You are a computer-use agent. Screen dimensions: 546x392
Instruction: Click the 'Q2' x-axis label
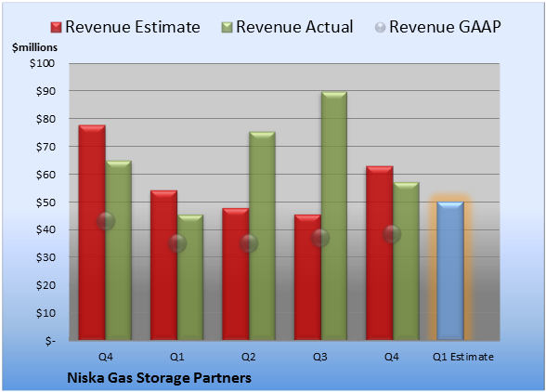click(x=249, y=357)
